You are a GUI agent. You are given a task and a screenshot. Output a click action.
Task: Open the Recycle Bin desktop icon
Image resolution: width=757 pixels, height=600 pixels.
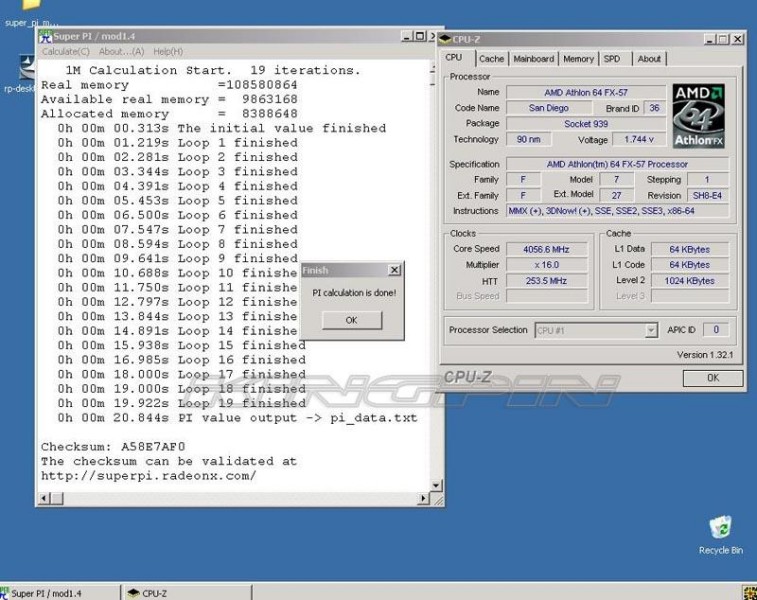pyautogui.click(x=720, y=534)
